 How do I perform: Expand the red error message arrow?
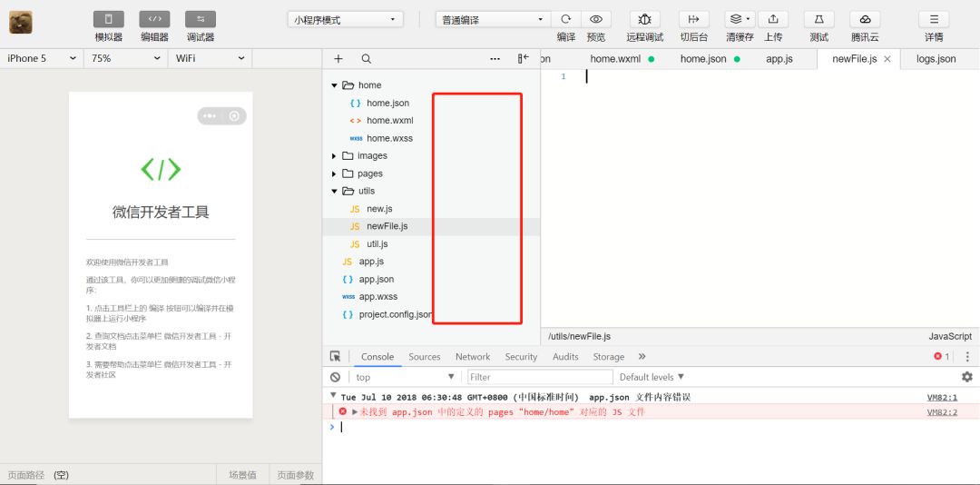[x=355, y=411]
